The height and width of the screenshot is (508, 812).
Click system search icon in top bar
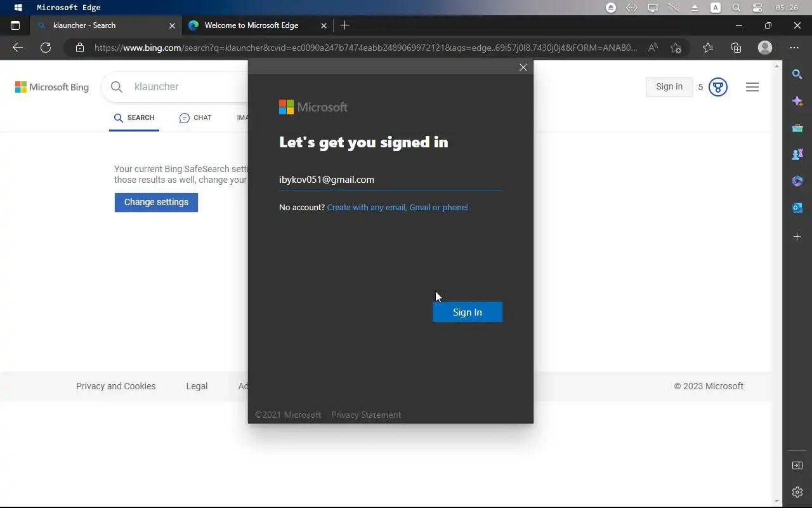click(736, 8)
